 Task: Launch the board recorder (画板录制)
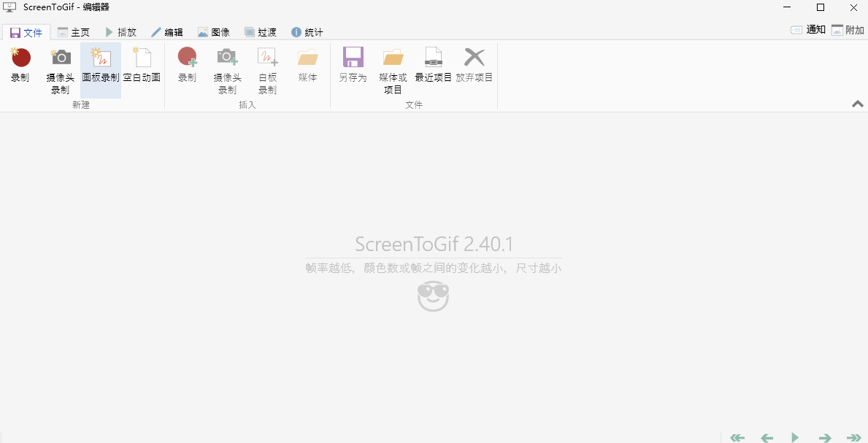click(100, 69)
